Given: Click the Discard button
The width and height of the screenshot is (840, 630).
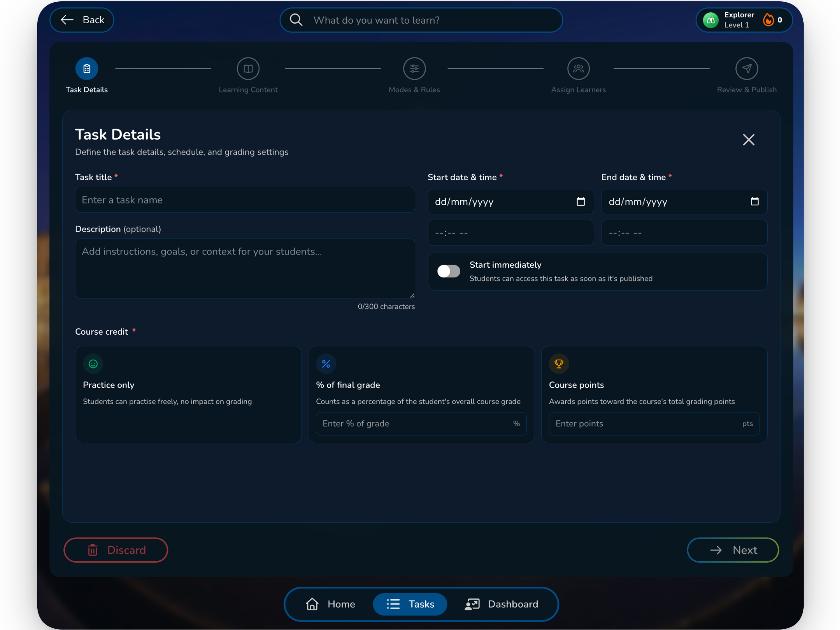Looking at the screenshot, I should (x=115, y=550).
